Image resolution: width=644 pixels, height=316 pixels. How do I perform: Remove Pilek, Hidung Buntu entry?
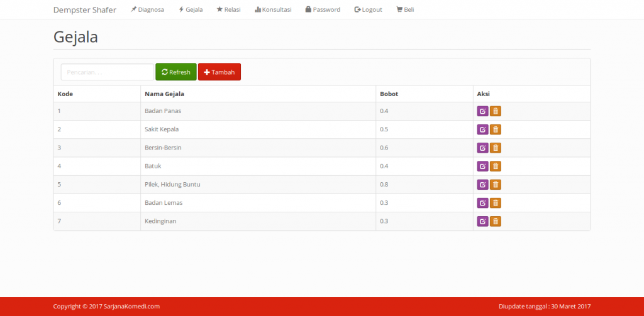[496, 184]
